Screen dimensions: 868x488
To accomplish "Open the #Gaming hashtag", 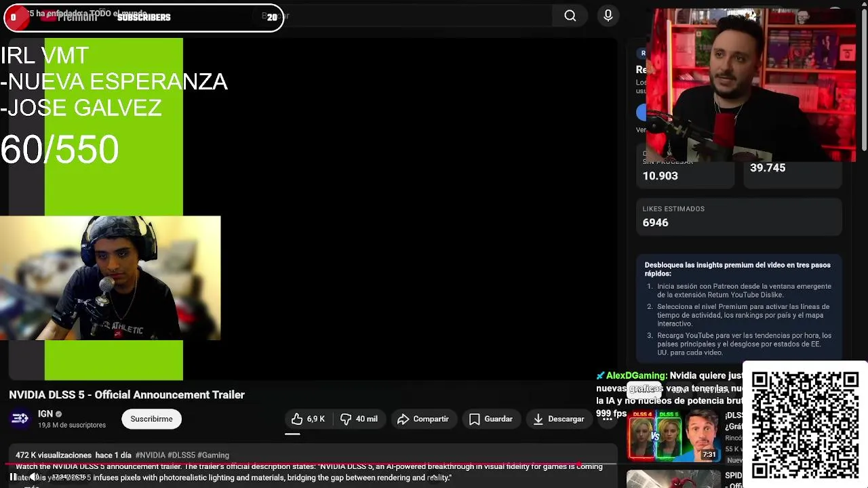I will [213, 455].
